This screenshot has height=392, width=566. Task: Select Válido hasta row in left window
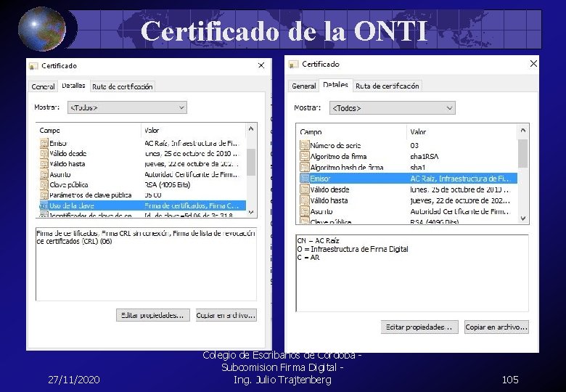(142, 164)
